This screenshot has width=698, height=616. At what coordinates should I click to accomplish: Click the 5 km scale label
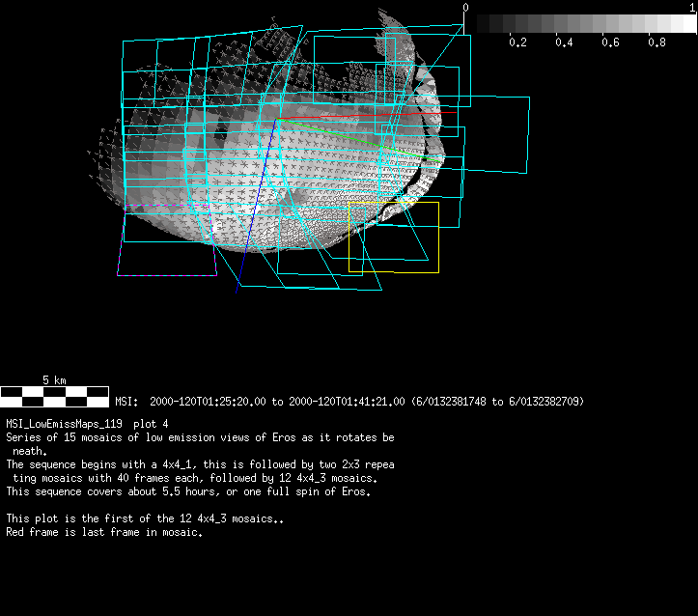[x=54, y=380]
